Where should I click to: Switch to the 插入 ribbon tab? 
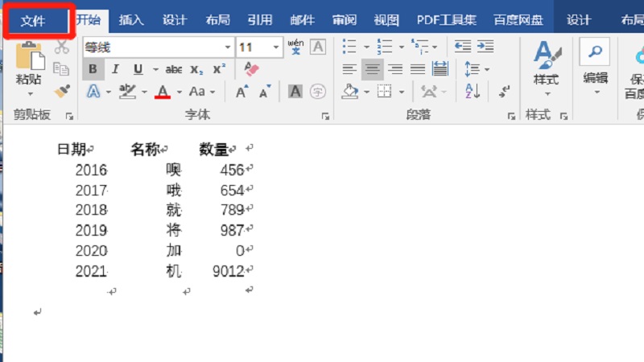pyautogui.click(x=131, y=20)
